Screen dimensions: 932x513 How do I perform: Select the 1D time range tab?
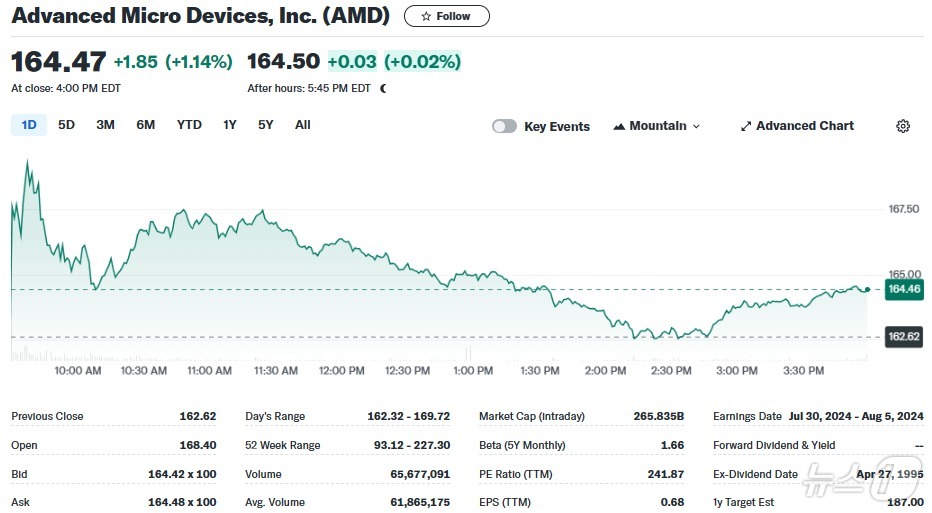coord(29,125)
